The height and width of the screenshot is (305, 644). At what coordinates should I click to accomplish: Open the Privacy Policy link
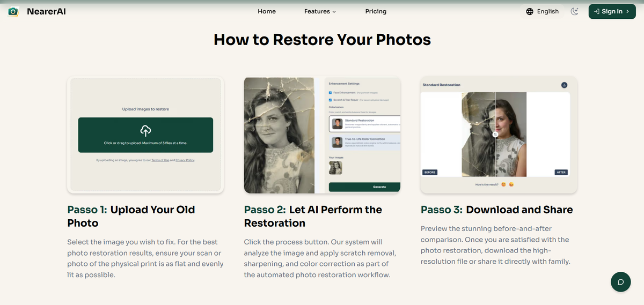[x=185, y=160]
